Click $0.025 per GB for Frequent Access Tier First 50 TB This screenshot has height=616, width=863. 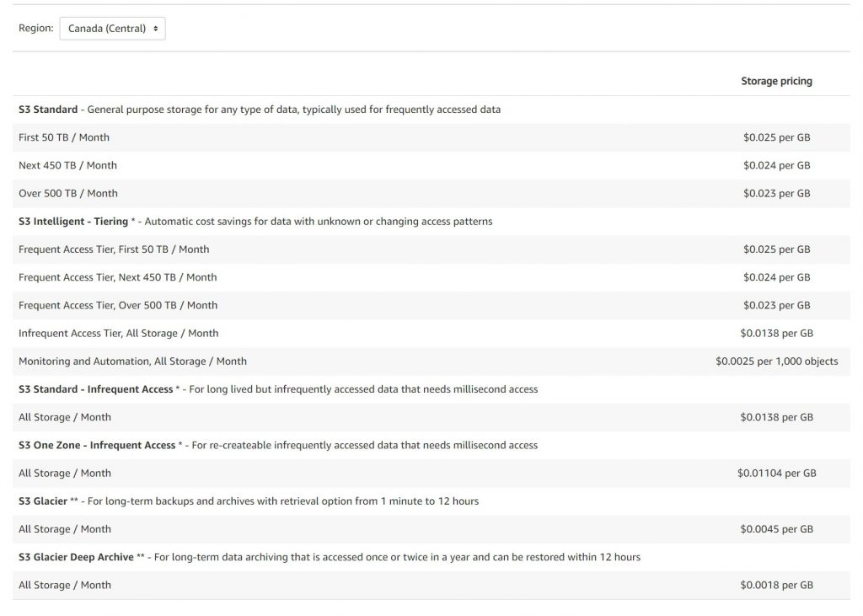coord(776,249)
